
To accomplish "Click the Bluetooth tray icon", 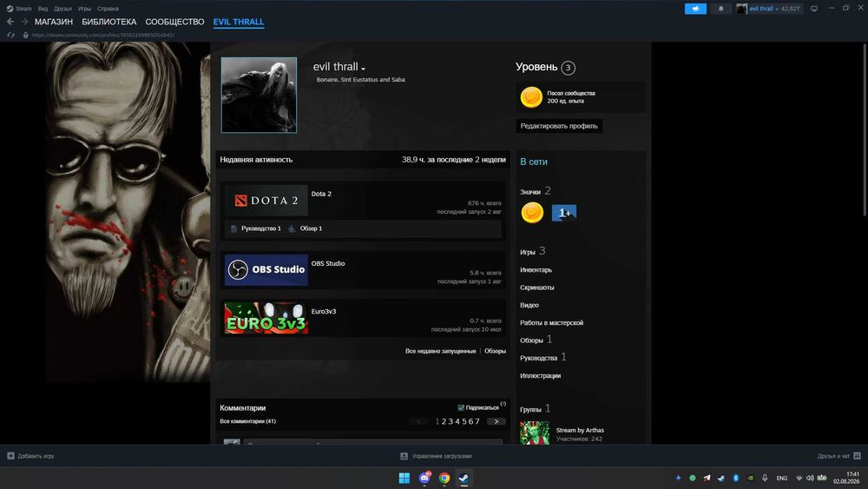I will point(736,478).
